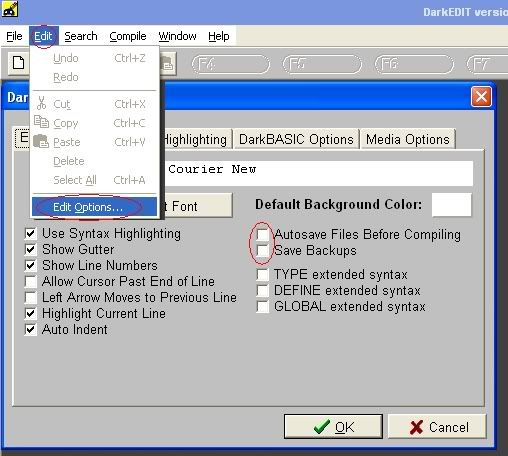Enable Left Arrow Moves to Previous Line
Viewport: 508px width, 456px height.
[x=31, y=297]
